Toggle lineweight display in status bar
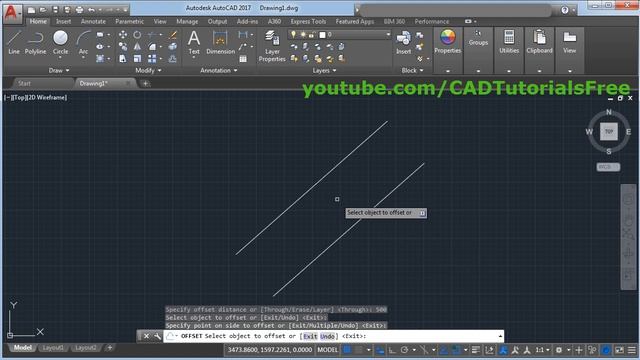This screenshot has height=360, width=640. [x=476, y=350]
